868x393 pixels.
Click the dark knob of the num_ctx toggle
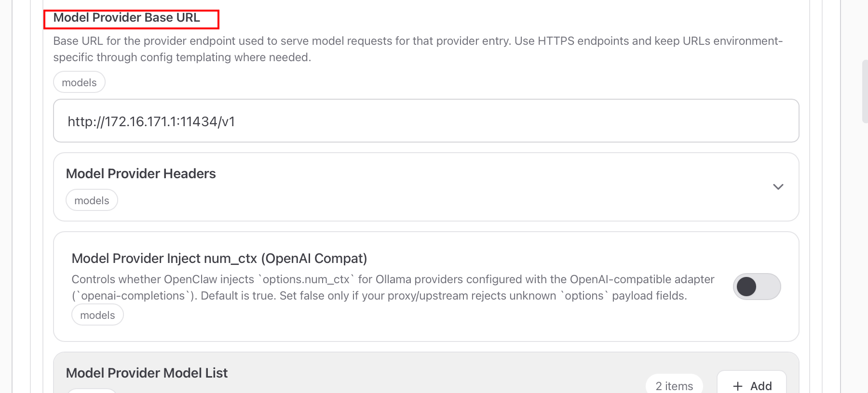click(x=746, y=287)
